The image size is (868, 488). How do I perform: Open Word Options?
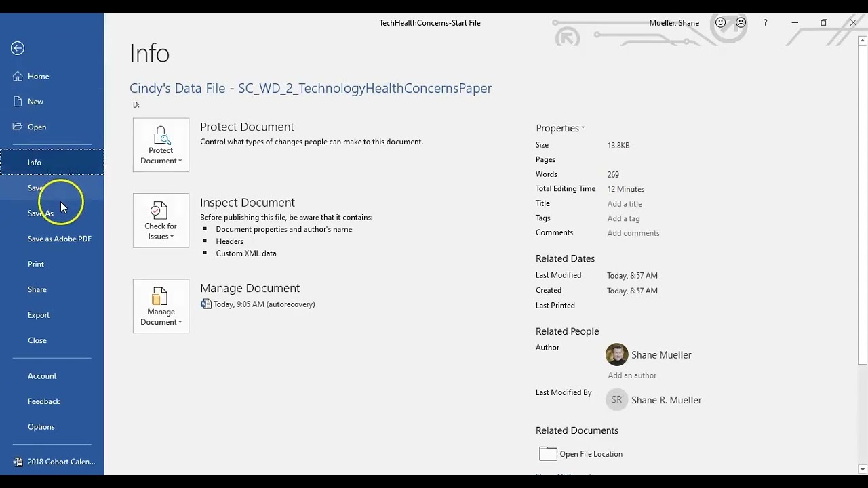[52, 427]
